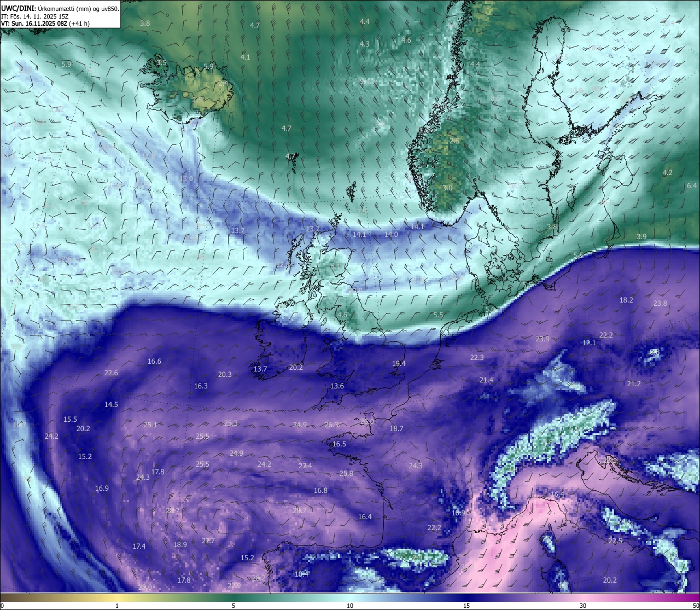The width and height of the screenshot is (700, 610).
Task: Click the 13.0 value south of Iceland
Action: click(x=186, y=179)
